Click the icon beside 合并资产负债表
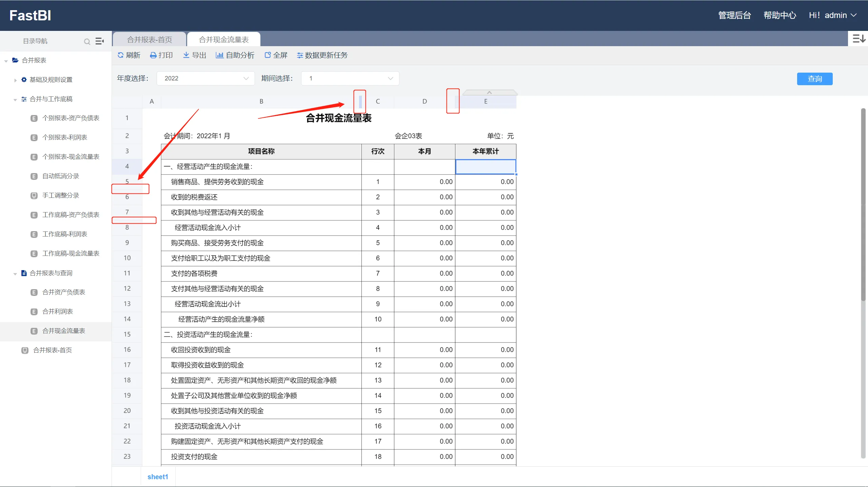Image resolution: width=868 pixels, height=487 pixels. click(34, 292)
